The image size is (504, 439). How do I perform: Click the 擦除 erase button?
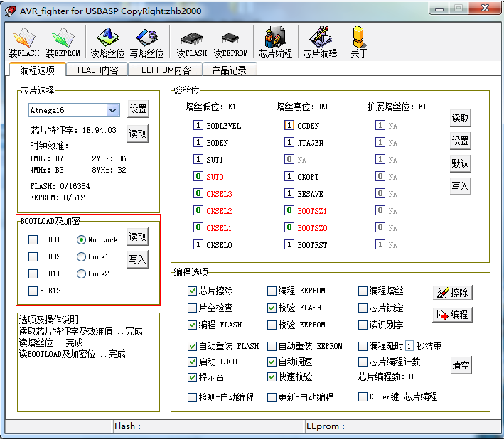point(452,293)
